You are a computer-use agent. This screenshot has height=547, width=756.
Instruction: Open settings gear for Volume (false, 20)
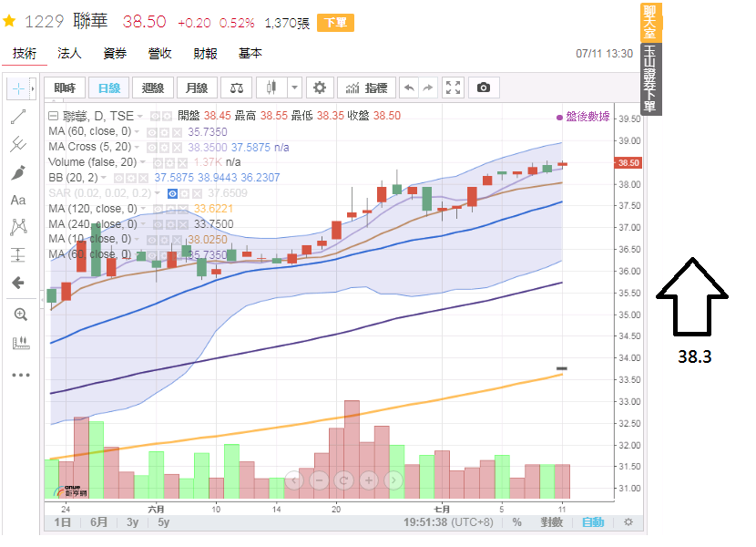pyautogui.click(x=170, y=162)
